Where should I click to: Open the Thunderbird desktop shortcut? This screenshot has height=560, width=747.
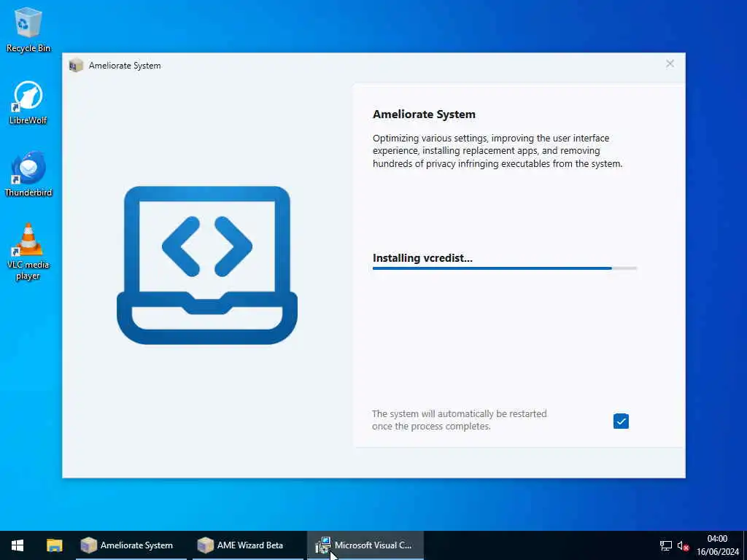click(x=28, y=174)
